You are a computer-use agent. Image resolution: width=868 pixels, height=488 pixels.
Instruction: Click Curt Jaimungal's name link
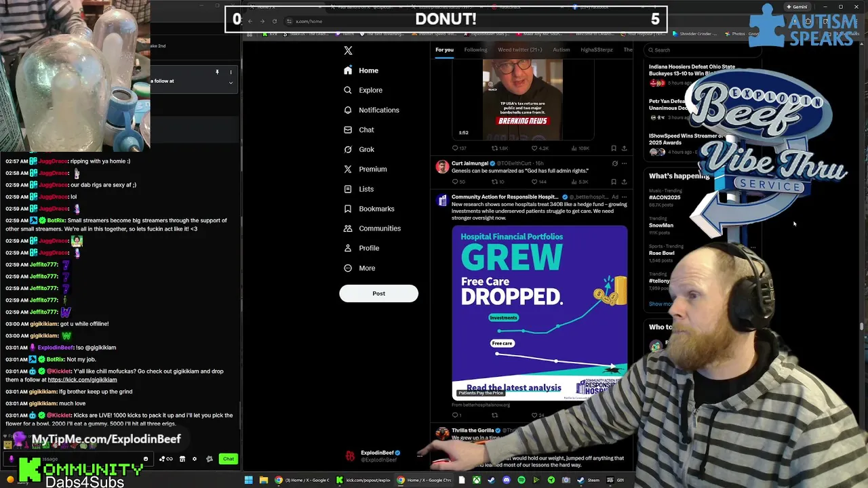pyautogui.click(x=471, y=163)
